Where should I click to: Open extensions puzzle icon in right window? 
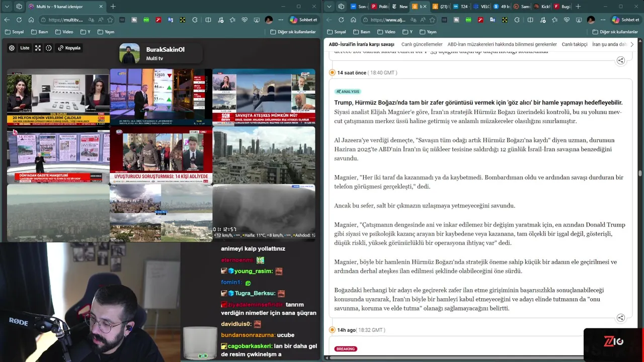(517, 20)
